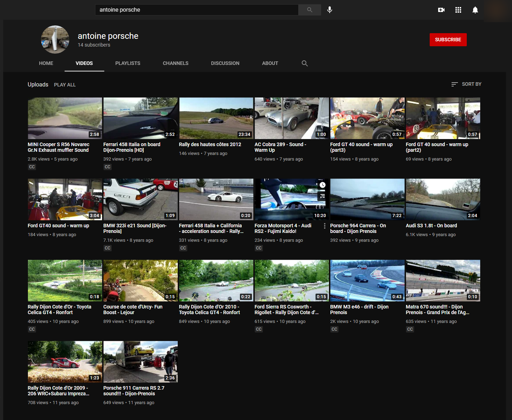
Task: Click antoine porsche channel avatar
Action: tap(55, 40)
